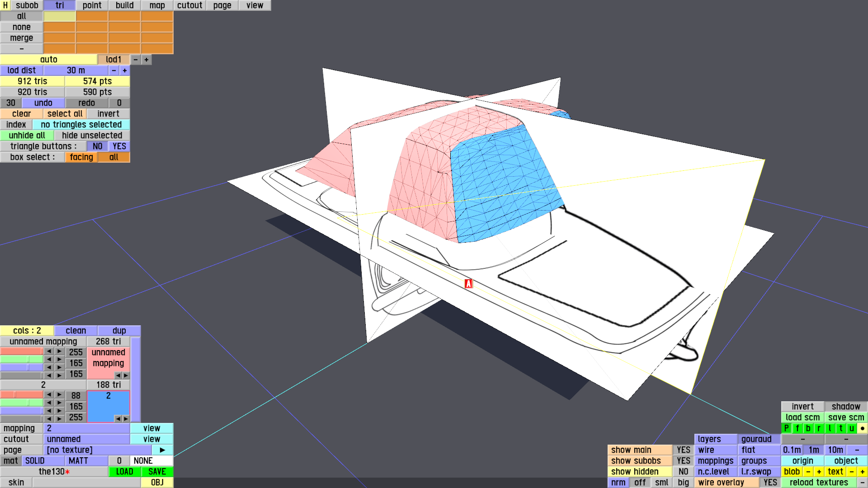Select the top view 't' button
Viewport: 868px width, 488px height.
pyautogui.click(x=840, y=428)
